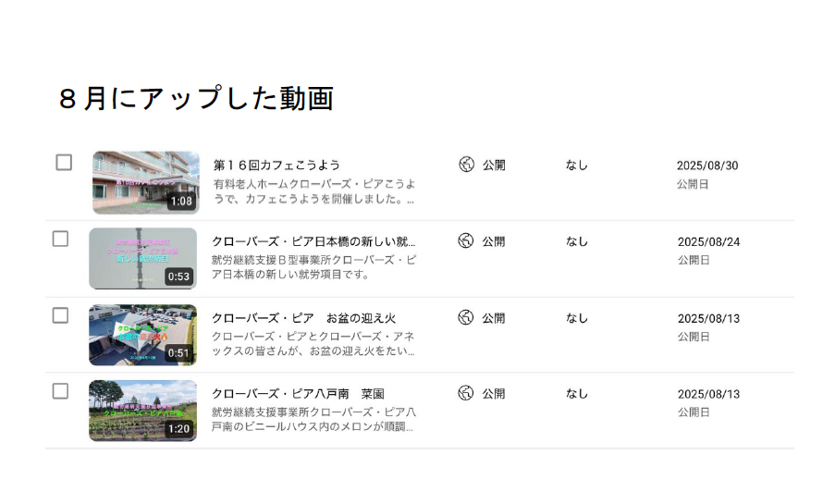
Task: Open title クローバーズ・ピア八戸南 菜園
Action: pyautogui.click(x=298, y=394)
